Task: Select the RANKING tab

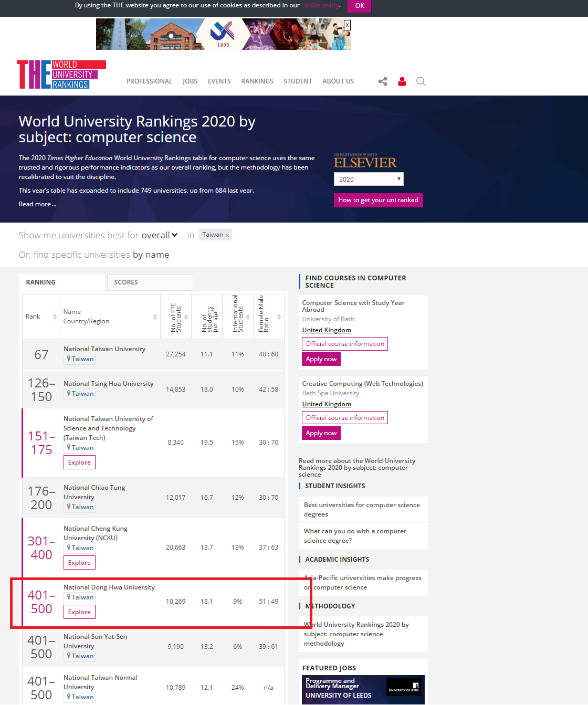Action: pos(62,282)
